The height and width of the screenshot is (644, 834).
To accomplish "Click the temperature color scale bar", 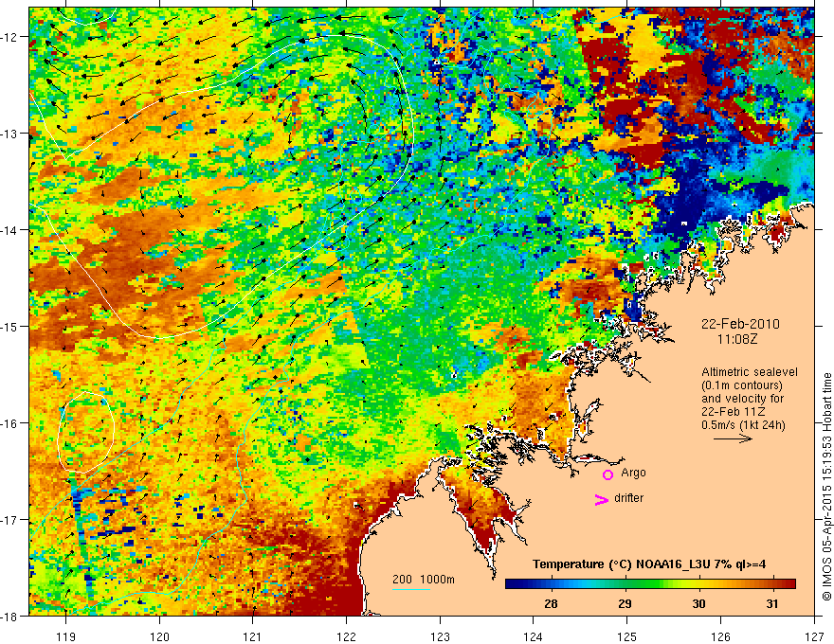I will tap(650, 584).
